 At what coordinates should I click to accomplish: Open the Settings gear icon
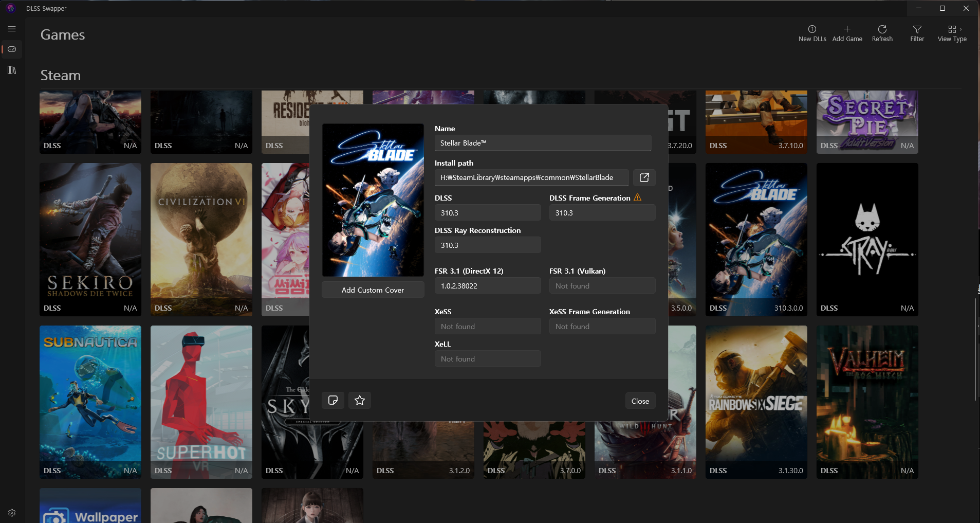tap(12, 513)
